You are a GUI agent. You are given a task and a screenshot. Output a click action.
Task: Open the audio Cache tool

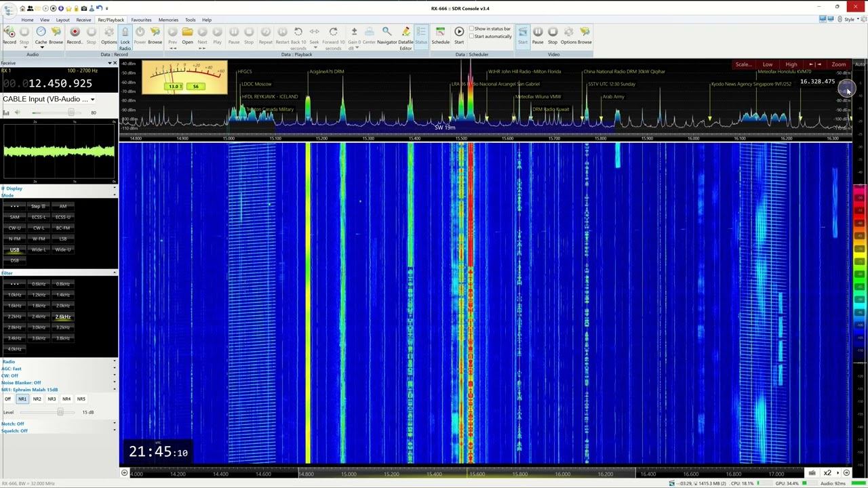[x=41, y=35]
